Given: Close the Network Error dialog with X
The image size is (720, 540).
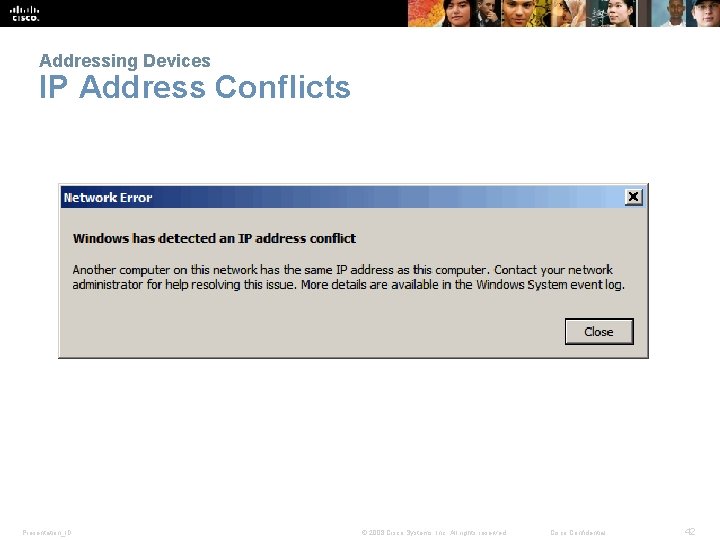Looking at the screenshot, I should click(633, 197).
